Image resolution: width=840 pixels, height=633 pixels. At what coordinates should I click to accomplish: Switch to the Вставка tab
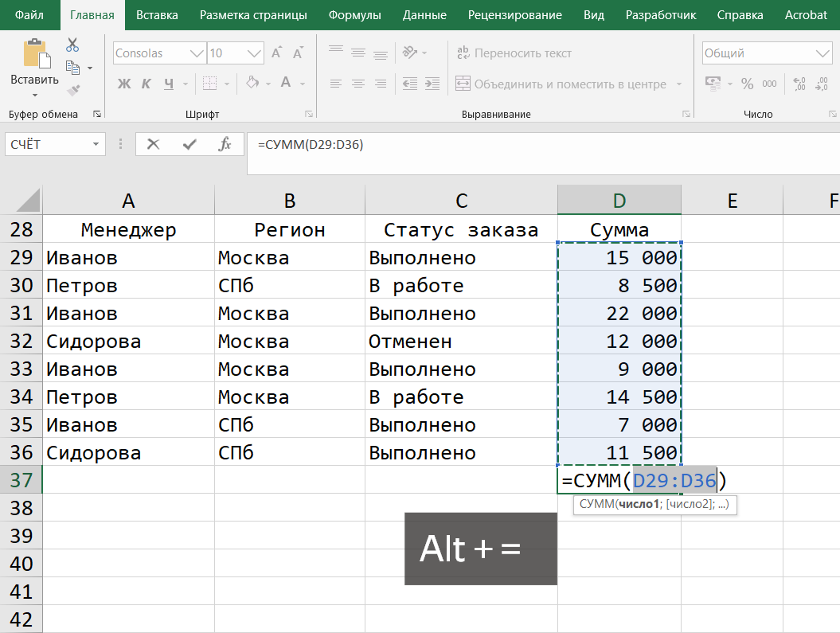[x=157, y=15]
